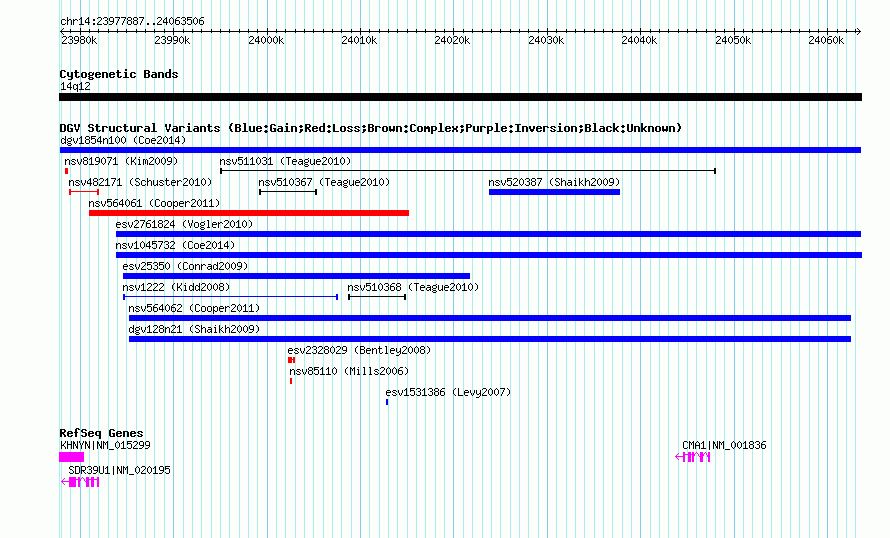Open the esv1531386 (Levy2007) label
This screenshot has height=538, width=890.
[x=448, y=392]
